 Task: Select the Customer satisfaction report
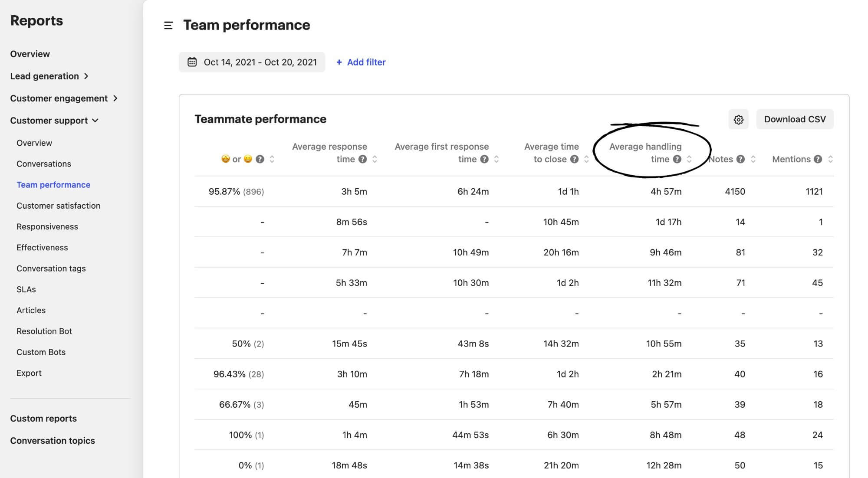[x=58, y=206]
